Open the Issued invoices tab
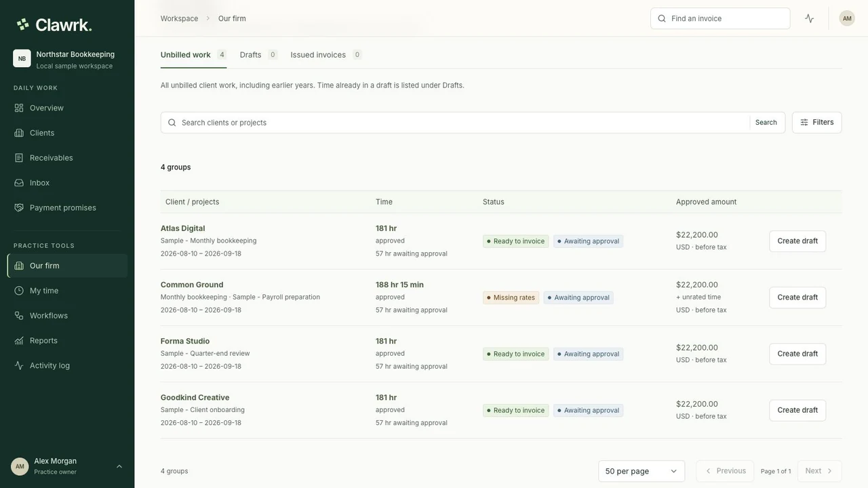The width and height of the screenshot is (868, 488). coord(325,55)
